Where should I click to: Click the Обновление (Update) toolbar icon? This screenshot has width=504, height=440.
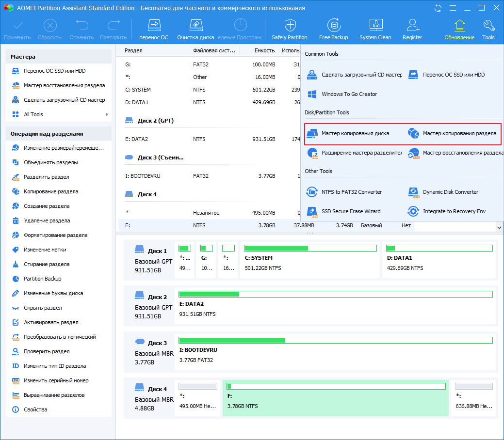tap(460, 30)
